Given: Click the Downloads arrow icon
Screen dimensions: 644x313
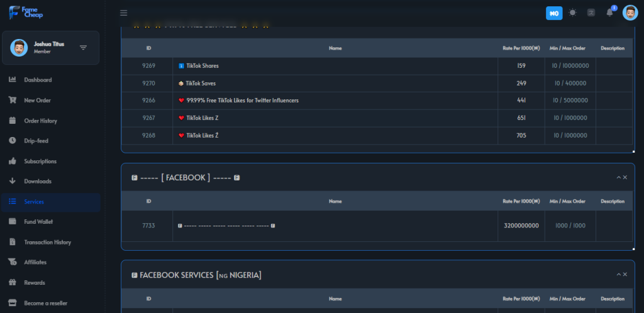Looking at the screenshot, I should click(13, 181).
